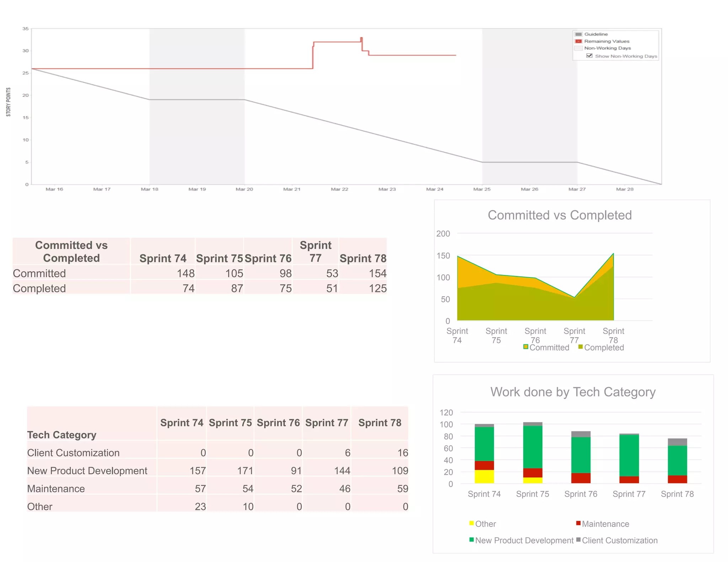This screenshot has height=562, width=728.
Task: Click the Mar 22 date axis label
Action: point(339,189)
